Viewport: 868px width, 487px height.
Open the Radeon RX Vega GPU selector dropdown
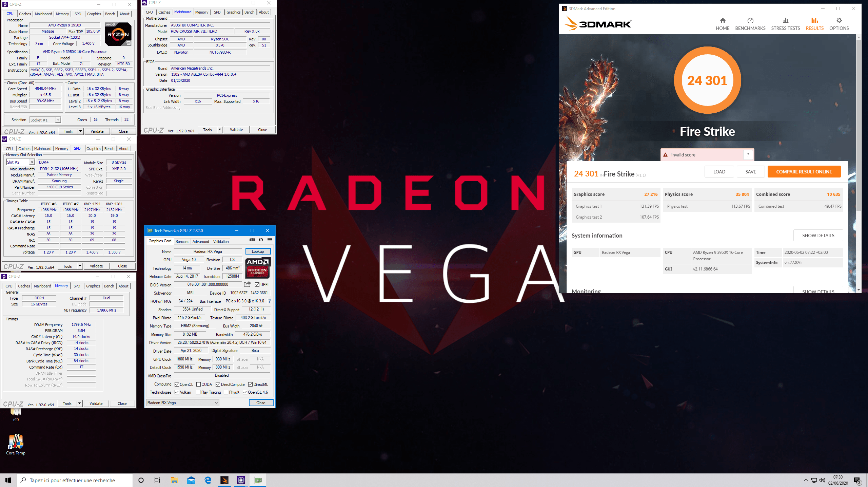[x=183, y=403]
